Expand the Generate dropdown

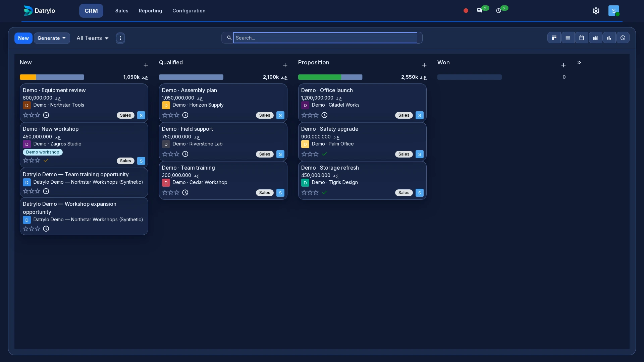[x=52, y=38]
